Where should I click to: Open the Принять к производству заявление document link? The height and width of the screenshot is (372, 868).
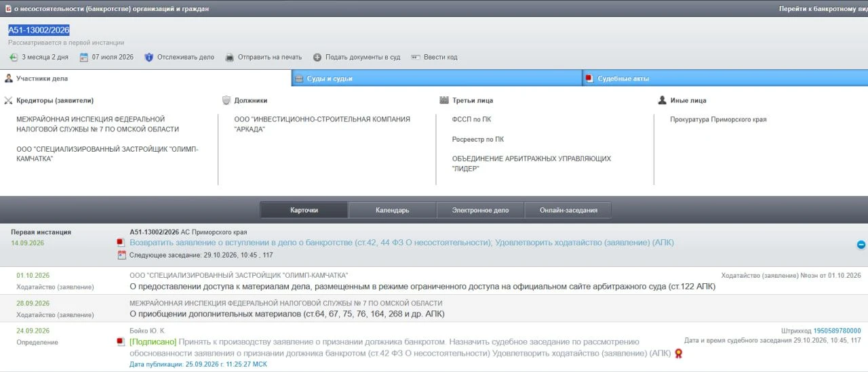pos(400,348)
